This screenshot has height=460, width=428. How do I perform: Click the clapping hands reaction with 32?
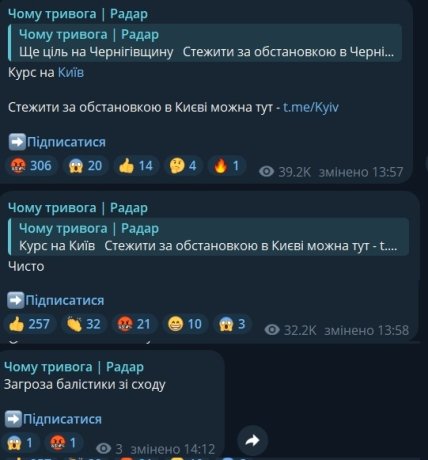(x=84, y=324)
